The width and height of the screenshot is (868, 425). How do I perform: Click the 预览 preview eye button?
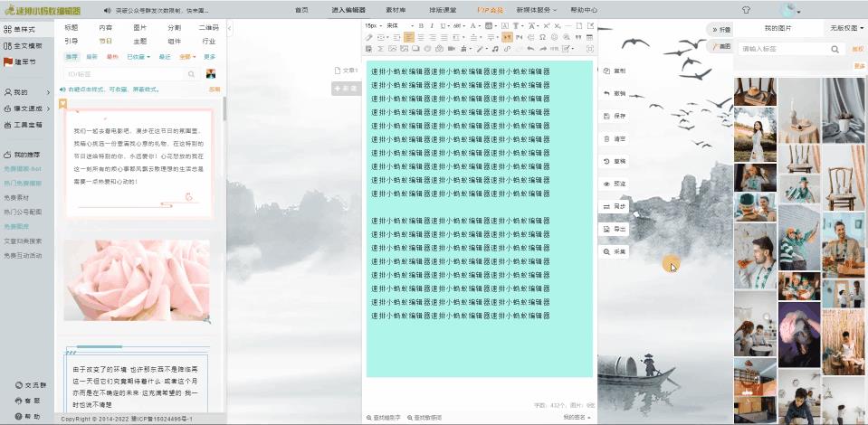[x=614, y=184]
